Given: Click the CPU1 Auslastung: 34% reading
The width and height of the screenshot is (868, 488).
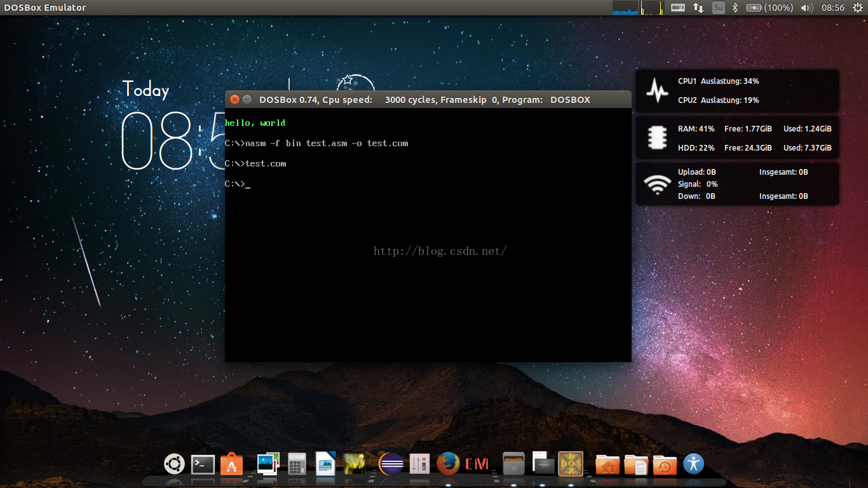Looking at the screenshot, I should tap(719, 81).
